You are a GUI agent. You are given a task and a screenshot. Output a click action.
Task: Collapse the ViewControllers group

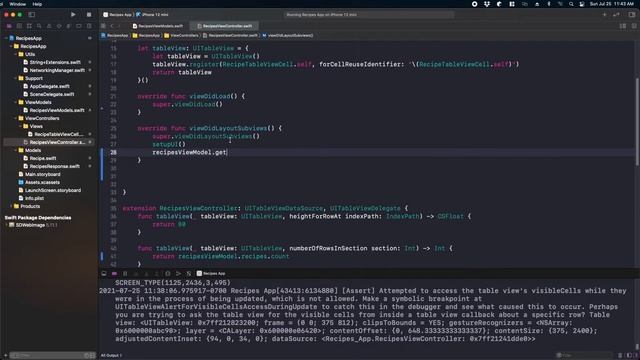(x=16, y=118)
